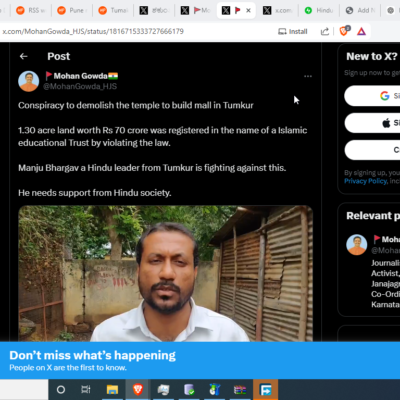
Task: Open File Explorer from the taskbar
Action: pos(112,389)
